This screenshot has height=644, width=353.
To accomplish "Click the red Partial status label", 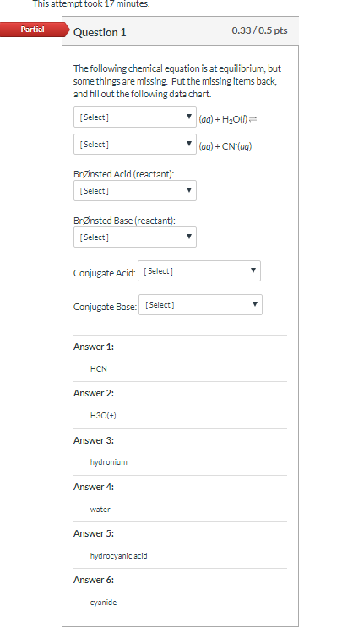I will (33, 30).
